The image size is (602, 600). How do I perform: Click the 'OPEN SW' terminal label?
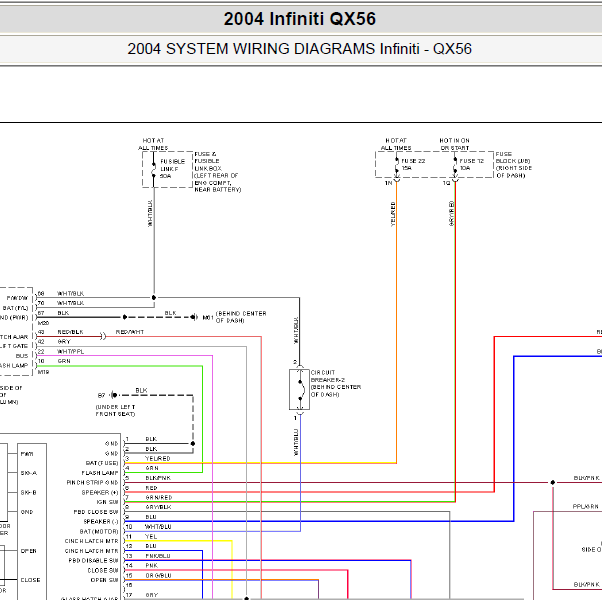coord(104,580)
